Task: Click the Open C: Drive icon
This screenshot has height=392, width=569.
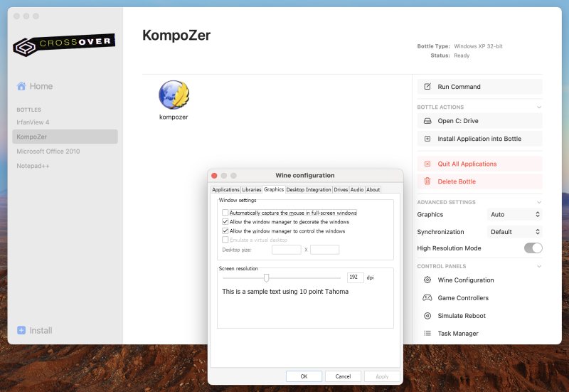Action: (x=427, y=121)
